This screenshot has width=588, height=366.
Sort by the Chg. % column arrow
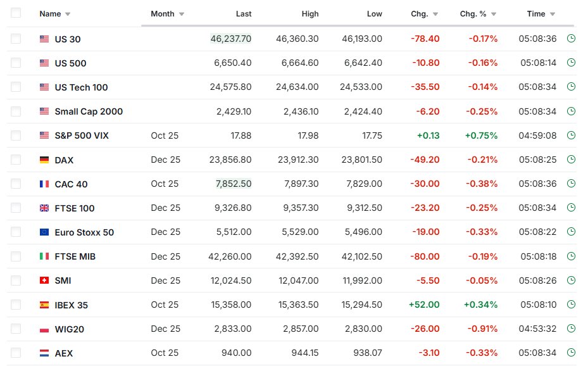point(494,15)
